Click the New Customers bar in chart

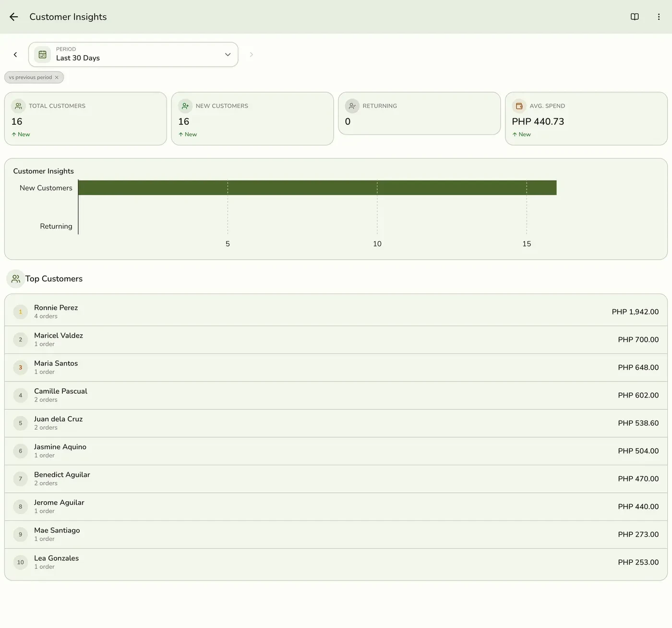317,188
